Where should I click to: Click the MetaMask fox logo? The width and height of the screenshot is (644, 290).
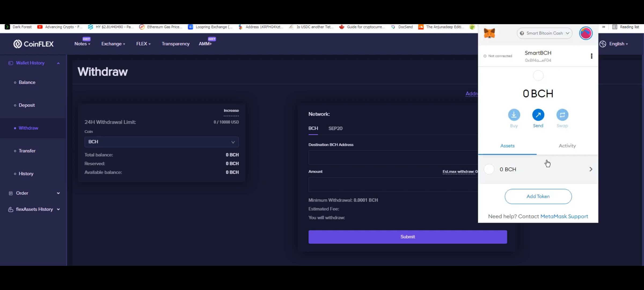pyautogui.click(x=489, y=33)
